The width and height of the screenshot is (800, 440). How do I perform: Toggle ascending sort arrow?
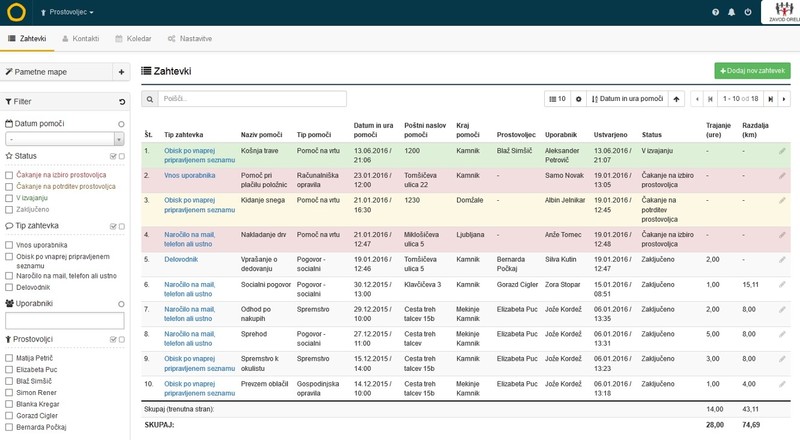coord(678,99)
